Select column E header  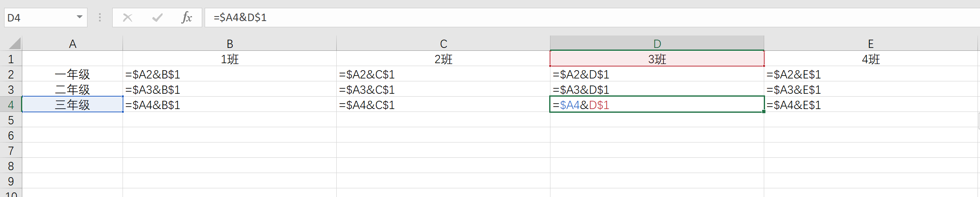[x=871, y=44]
